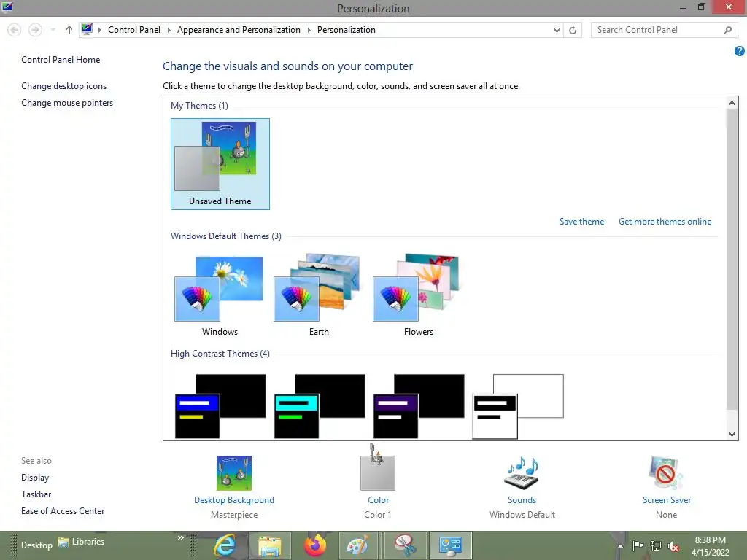This screenshot has width=747, height=560.
Task: Click Control Panel in the breadcrumb
Action: coord(134,29)
